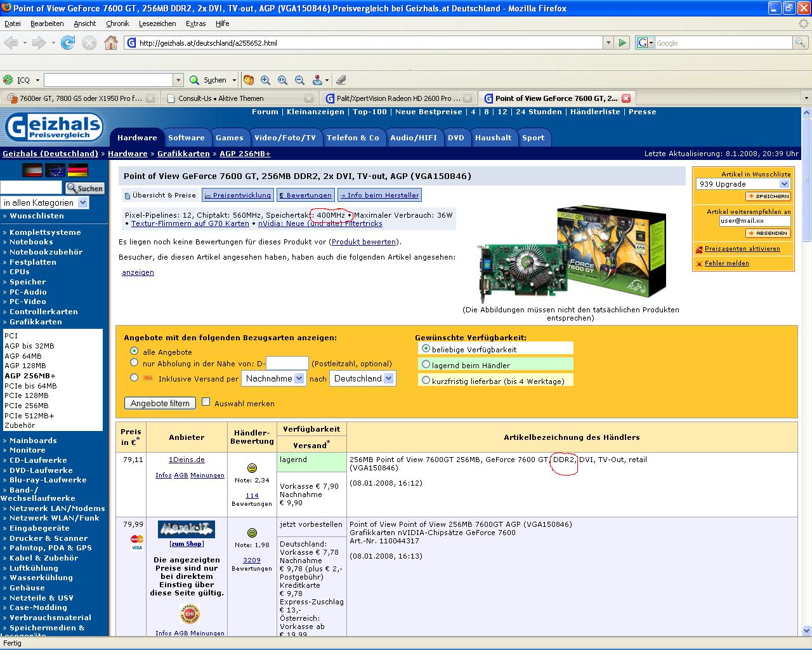Click the ABSENDEN button
The image size is (812, 650).
[x=768, y=233]
